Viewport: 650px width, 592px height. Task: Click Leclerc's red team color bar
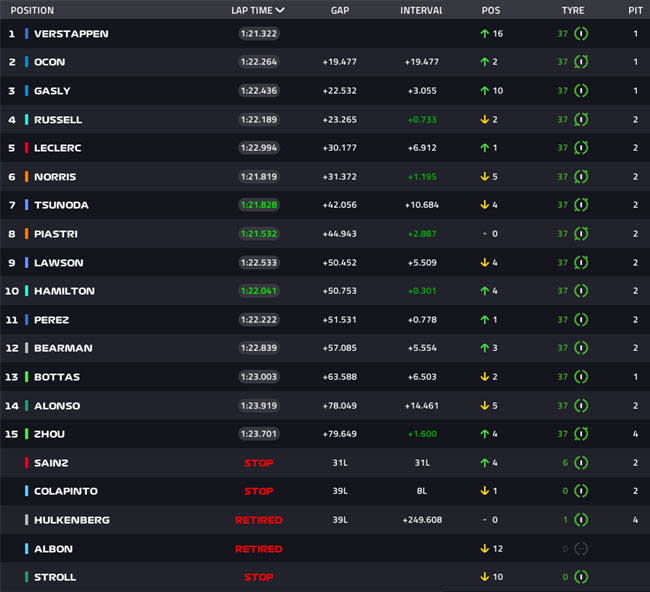coord(27,148)
